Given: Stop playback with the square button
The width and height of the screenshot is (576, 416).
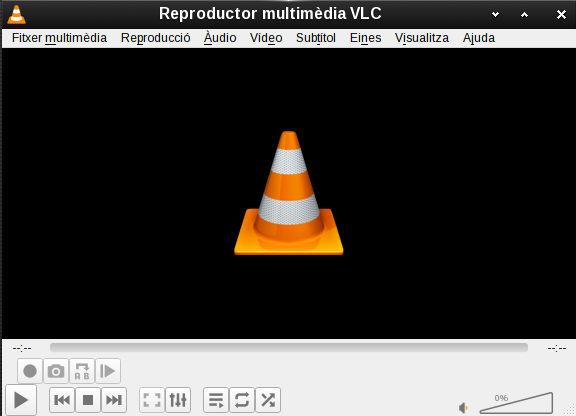Looking at the screenshot, I should click(x=88, y=400).
